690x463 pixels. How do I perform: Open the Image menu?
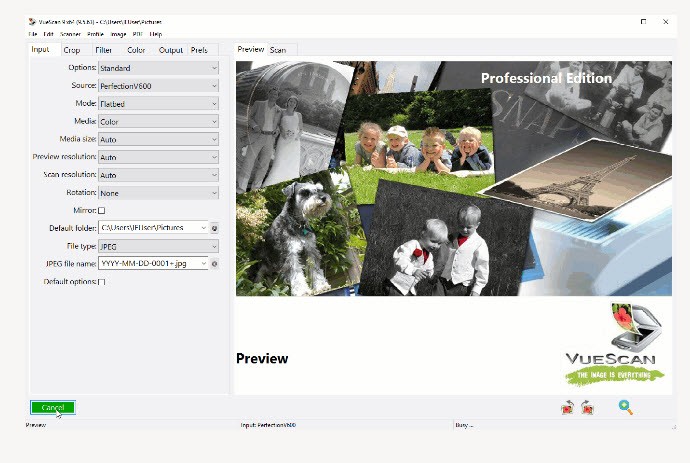point(118,34)
